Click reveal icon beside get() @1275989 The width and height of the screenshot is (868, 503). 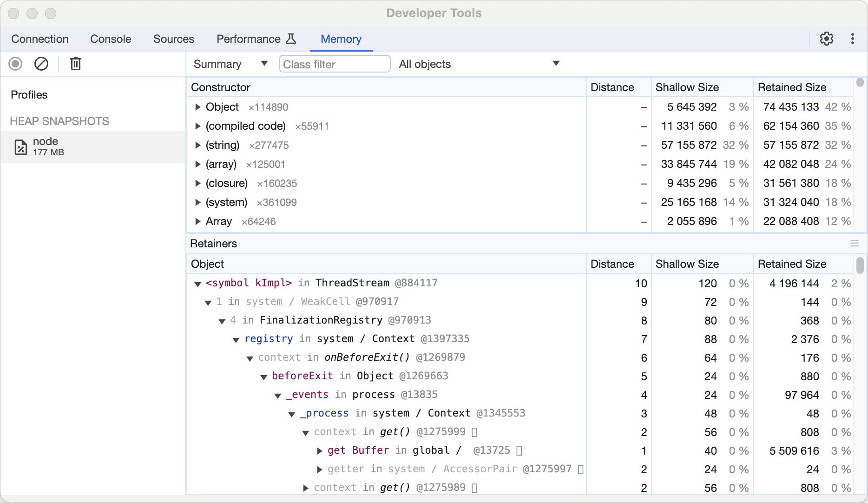pyautogui.click(x=474, y=488)
